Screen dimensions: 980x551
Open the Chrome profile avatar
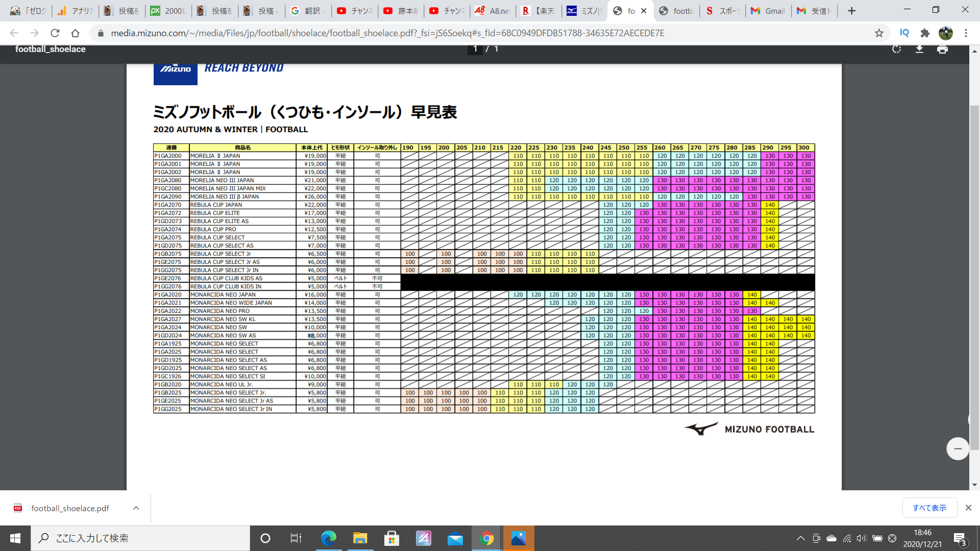pos(946,33)
